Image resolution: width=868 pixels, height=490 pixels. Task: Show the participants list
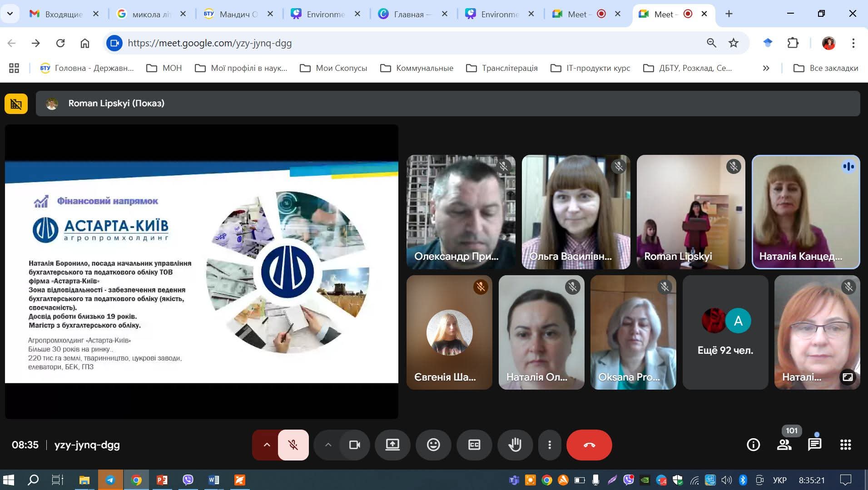[x=784, y=445]
